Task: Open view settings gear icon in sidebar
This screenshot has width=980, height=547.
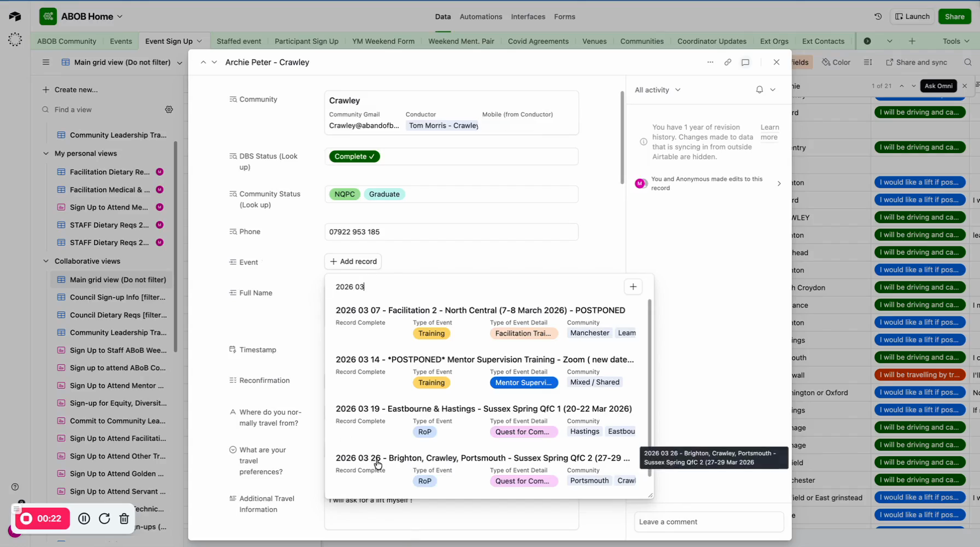Action: click(169, 109)
